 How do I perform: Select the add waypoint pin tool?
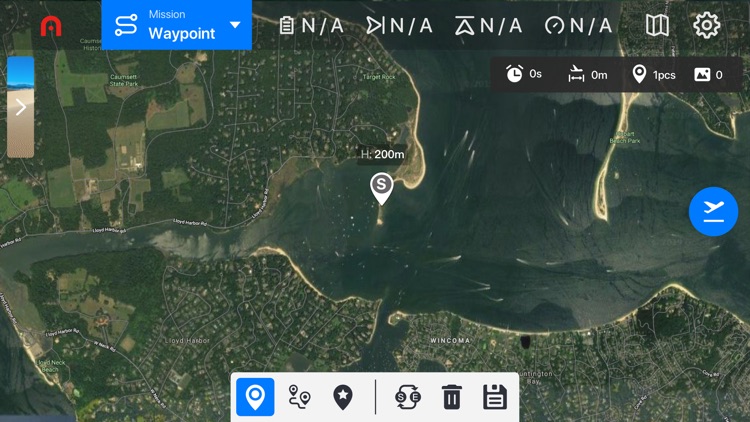[255, 397]
